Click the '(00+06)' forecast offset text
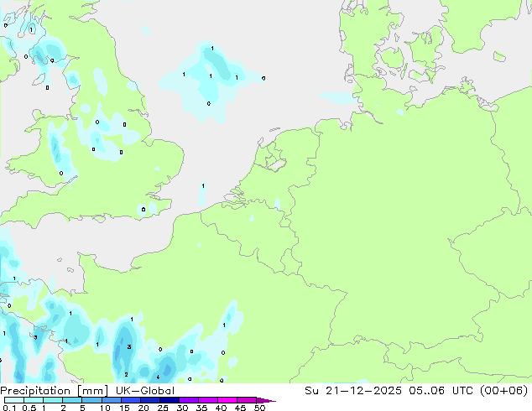 click(503, 391)
